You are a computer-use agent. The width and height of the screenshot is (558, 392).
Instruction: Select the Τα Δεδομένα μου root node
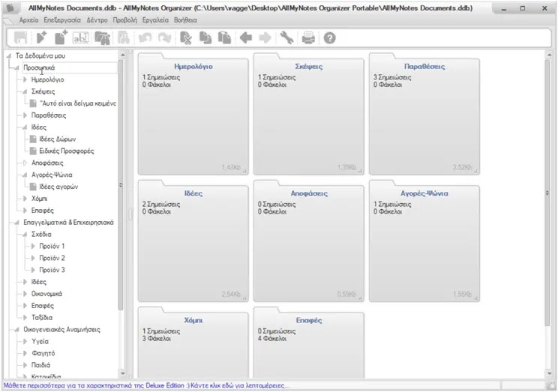[40, 56]
